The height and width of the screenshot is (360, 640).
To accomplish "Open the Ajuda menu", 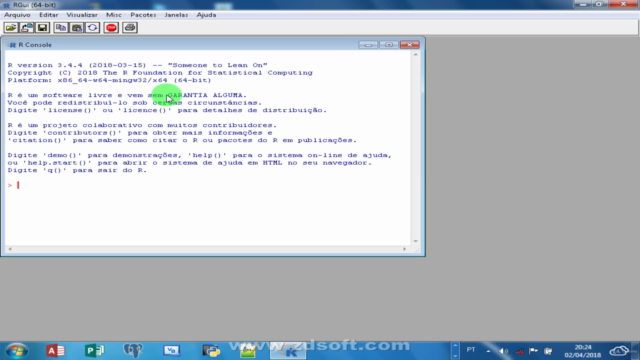I will click(x=207, y=15).
